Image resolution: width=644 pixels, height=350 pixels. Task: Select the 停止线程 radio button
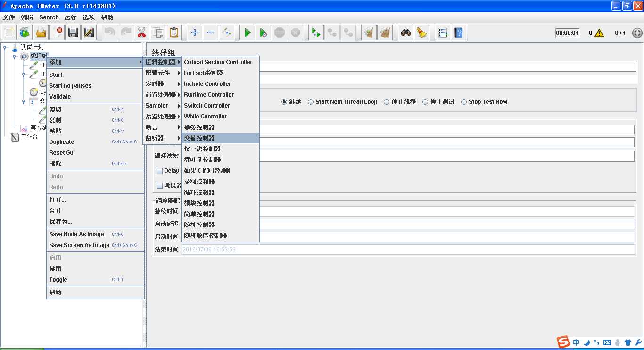(387, 102)
